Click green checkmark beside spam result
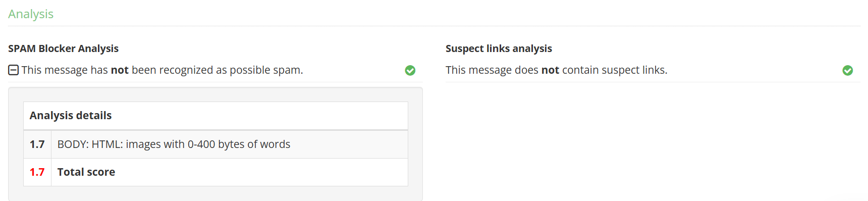Image resolution: width=868 pixels, height=201 pixels. pos(410,71)
